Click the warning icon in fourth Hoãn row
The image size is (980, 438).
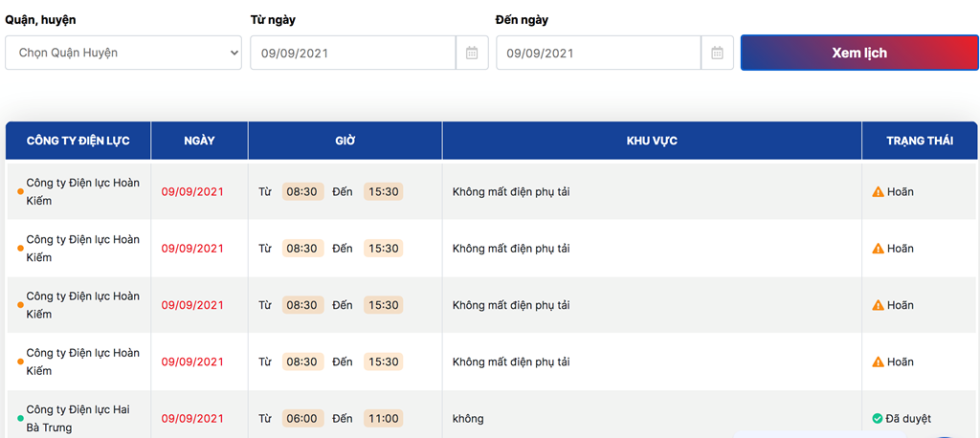(x=879, y=361)
